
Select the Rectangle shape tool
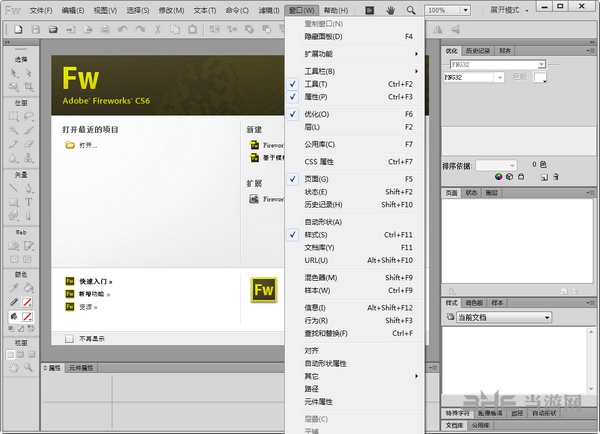[x=14, y=202]
